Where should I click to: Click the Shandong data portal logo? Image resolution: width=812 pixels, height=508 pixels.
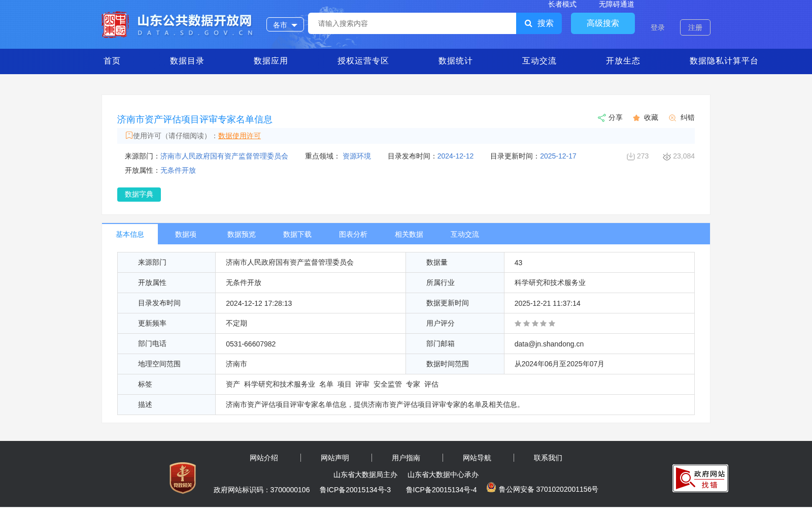click(x=178, y=24)
